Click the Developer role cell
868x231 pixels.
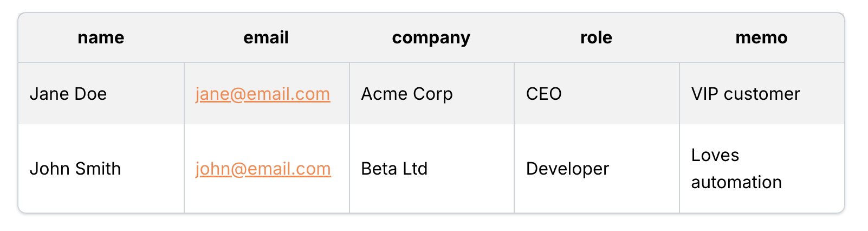pos(597,169)
